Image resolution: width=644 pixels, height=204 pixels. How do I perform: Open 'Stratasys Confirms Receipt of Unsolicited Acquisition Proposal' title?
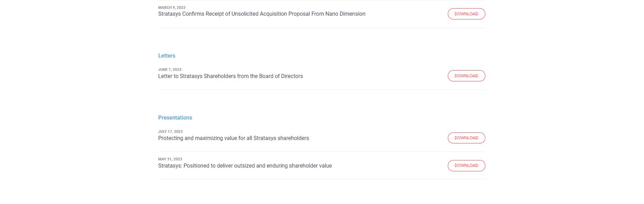238,14
